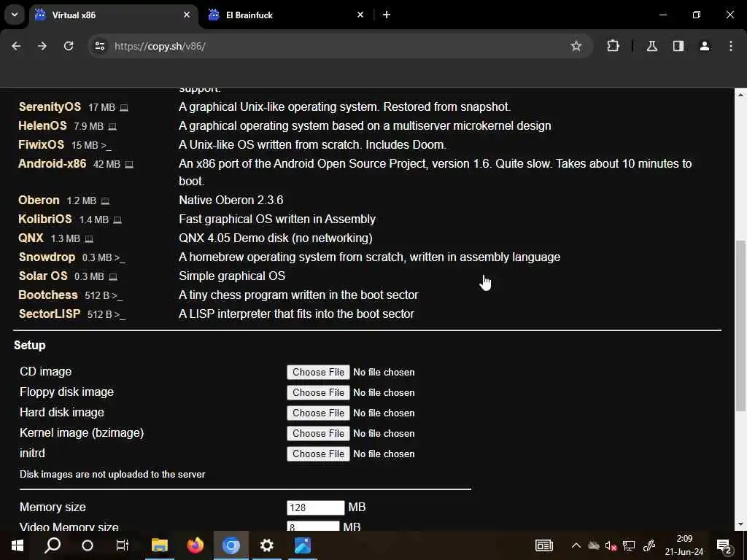747x560 pixels.
Task: Click the page vertical scrollbar thumb
Action: coord(740,326)
